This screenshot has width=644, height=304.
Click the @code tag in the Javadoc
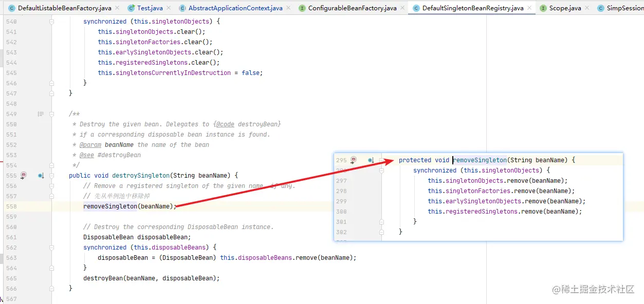click(x=225, y=124)
